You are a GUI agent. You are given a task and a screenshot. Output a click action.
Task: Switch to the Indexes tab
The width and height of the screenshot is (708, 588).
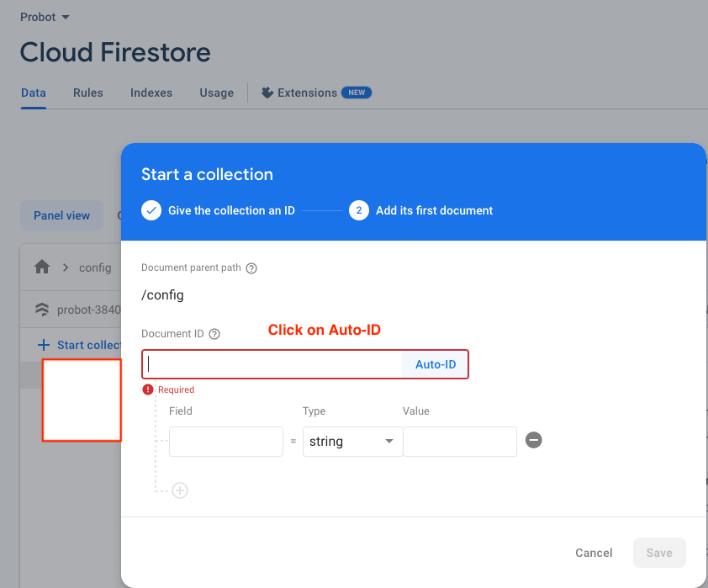coord(151,93)
